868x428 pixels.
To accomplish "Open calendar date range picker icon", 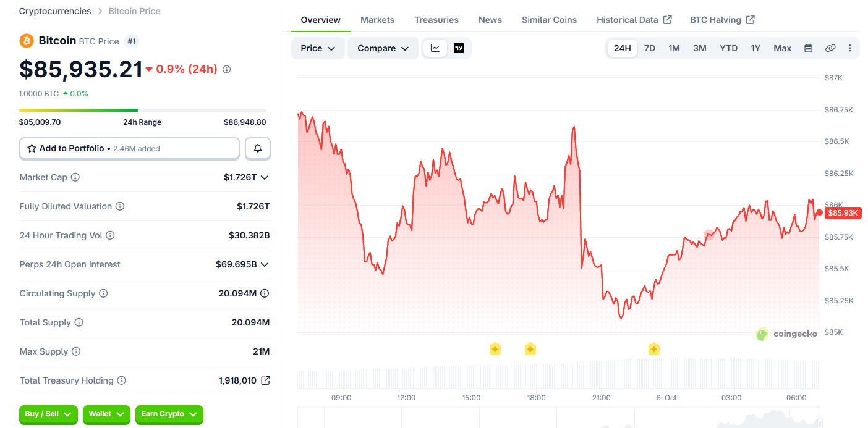I will click(808, 48).
